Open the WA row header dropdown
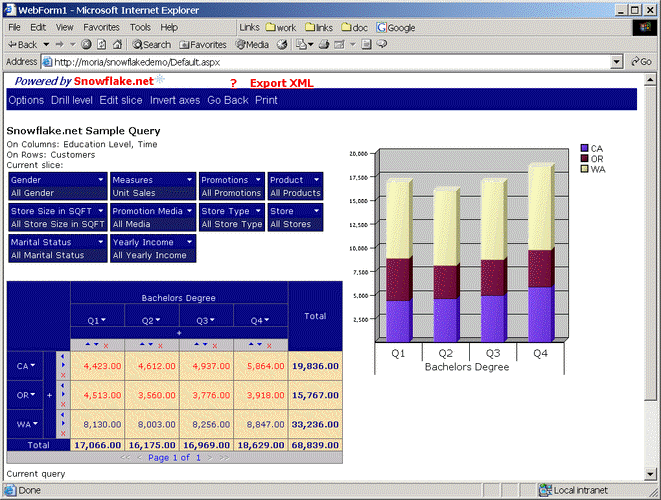 tap(35, 423)
